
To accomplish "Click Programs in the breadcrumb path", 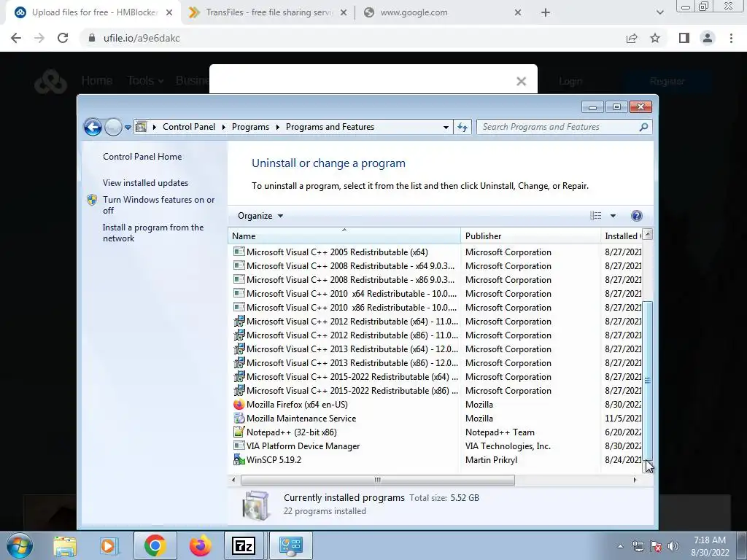I will pos(251,127).
